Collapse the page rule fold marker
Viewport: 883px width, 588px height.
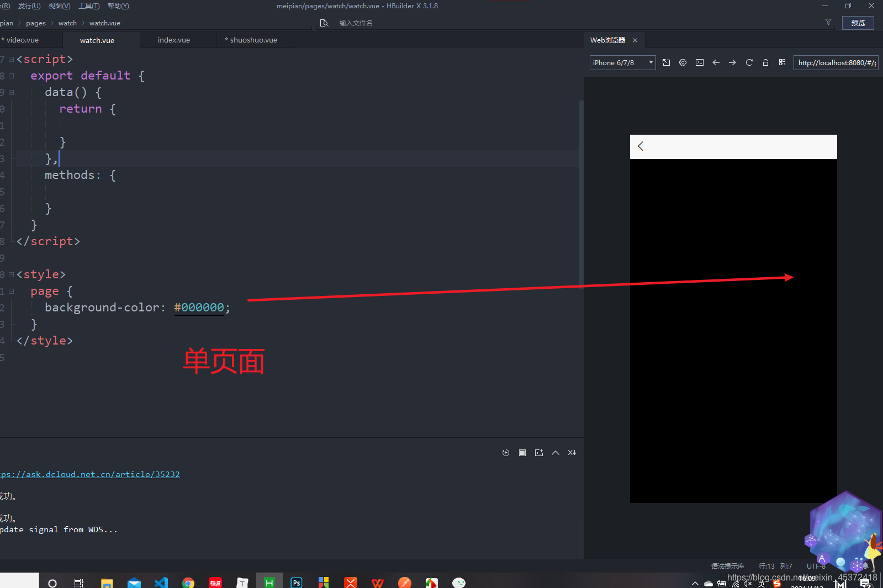tap(11, 291)
